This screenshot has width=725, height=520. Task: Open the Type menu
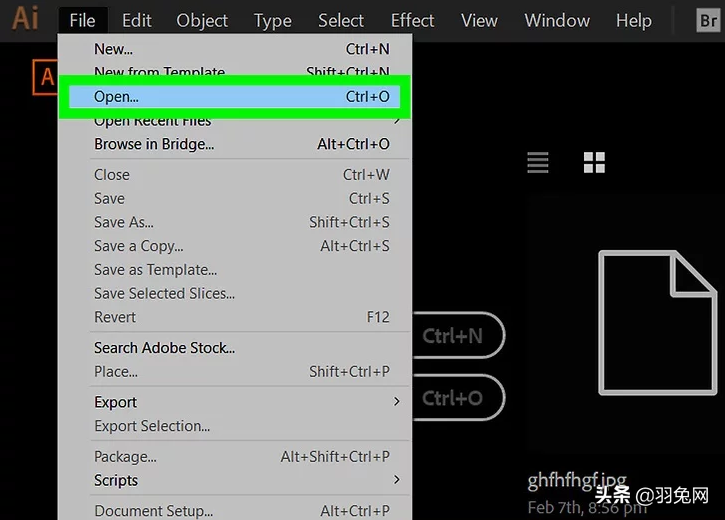coord(273,20)
